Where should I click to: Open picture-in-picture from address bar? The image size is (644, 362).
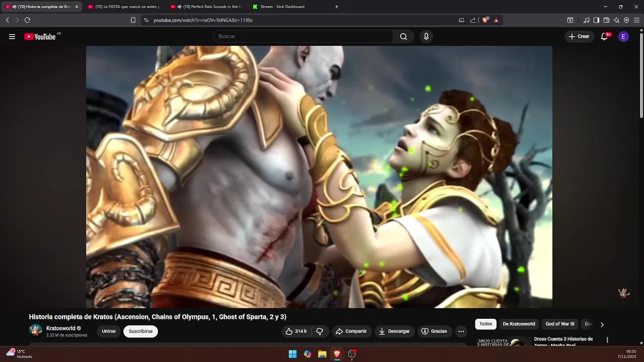(x=461, y=20)
